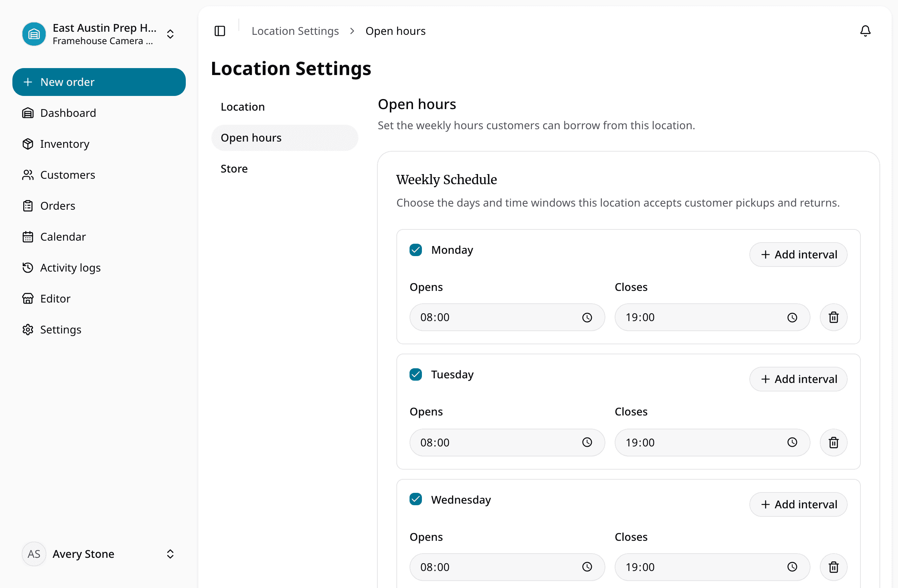Open clock picker for Tuesday Opens

pyautogui.click(x=587, y=442)
